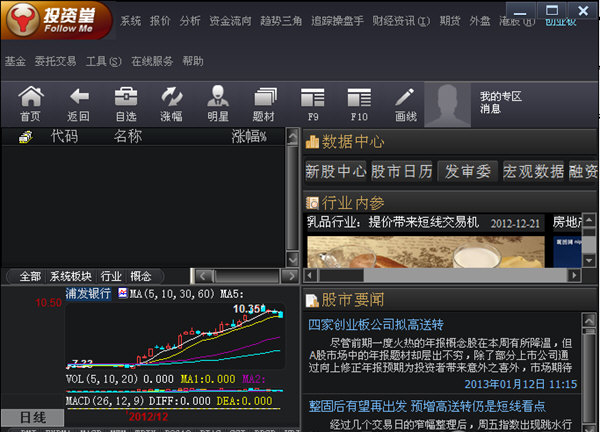This screenshot has width=603, height=432.
Task: Click the 行业内参 section icon
Action: pos(312,203)
